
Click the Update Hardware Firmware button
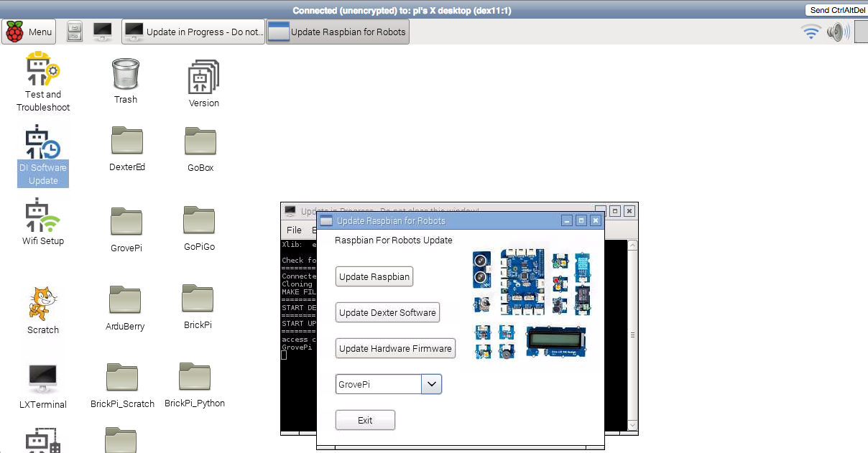[395, 348]
